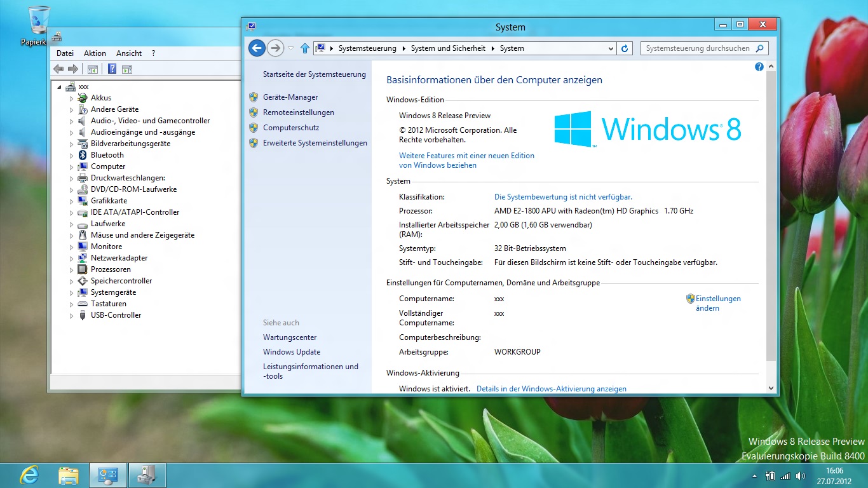This screenshot has height=488, width=868.
Task: Show hidden icons in the system tray
Action: click(754, 476)
